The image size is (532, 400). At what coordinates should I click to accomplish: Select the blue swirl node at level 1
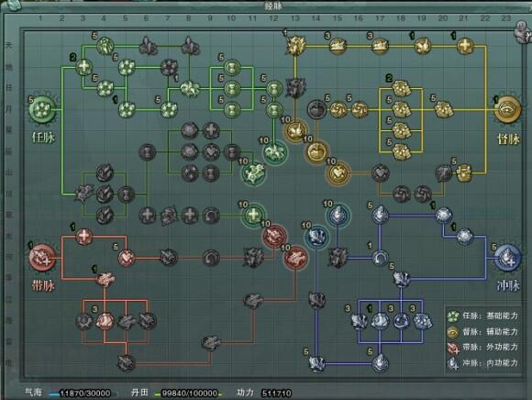click(380, 258)
